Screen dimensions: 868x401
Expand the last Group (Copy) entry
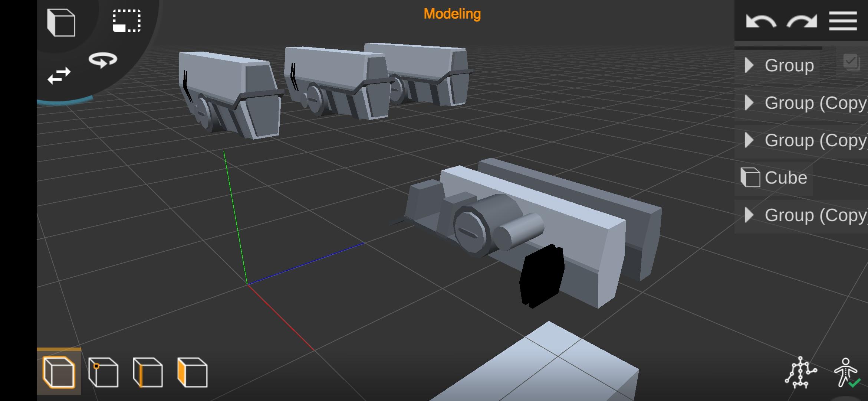(x=749, y=215)
